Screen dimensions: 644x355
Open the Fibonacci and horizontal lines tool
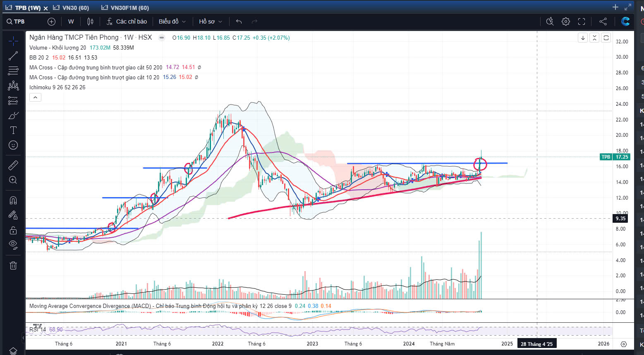tap(13, 71)
